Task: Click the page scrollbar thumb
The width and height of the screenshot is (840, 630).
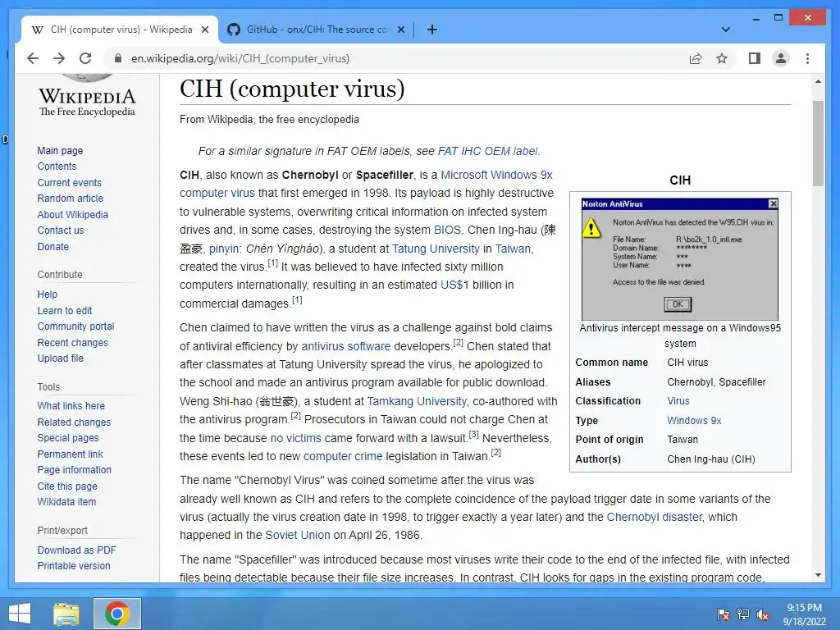Action: pyautogui.click(x=818, y=143)
